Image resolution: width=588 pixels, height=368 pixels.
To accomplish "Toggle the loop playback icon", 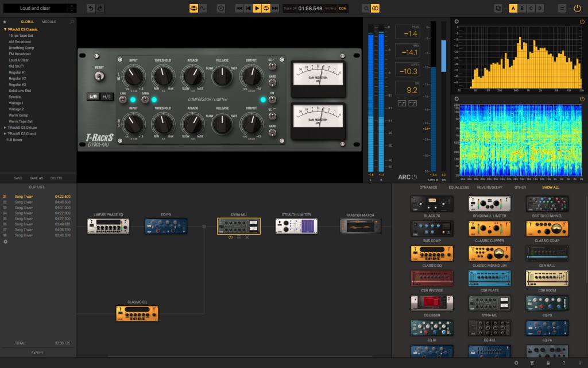I will coord(266,8).
